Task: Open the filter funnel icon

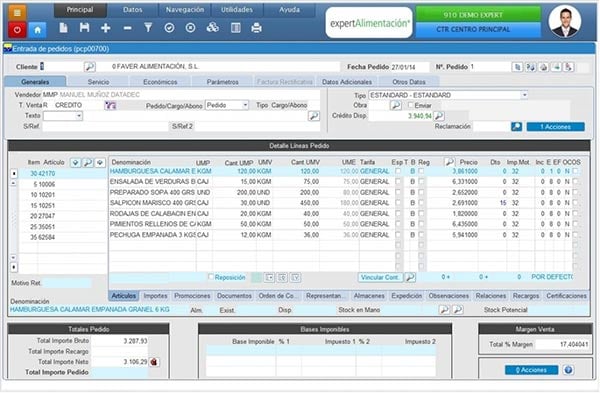Action: 148,28
